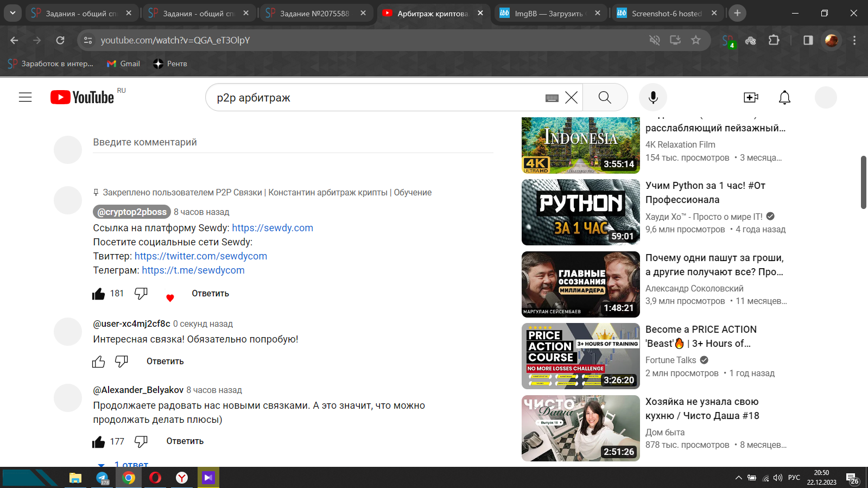Dislike the pinned comment with 181 likes
Screen dimensions: 868x488
point(141,294)
